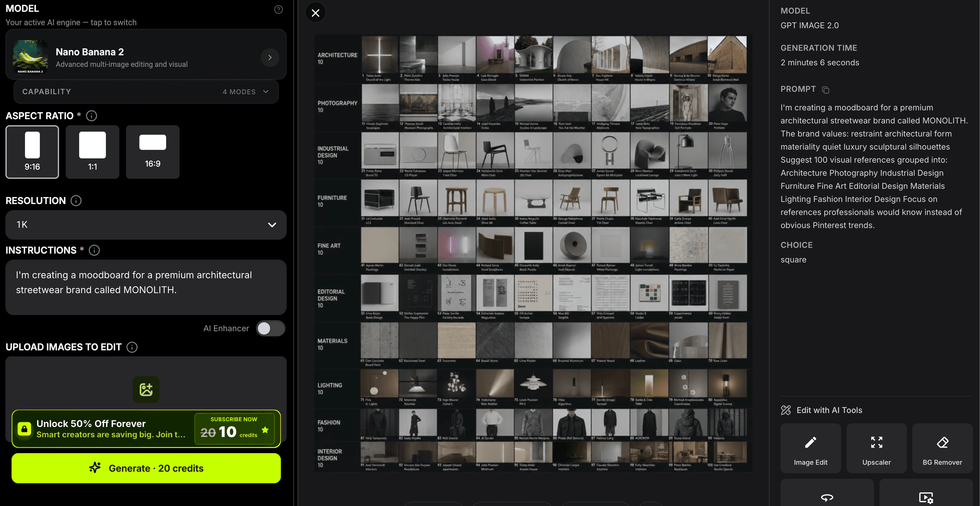The image size is (980, 506).
Task: Click the GPT IMAGE 2.0 model text
Action: [x=810, y=25]
